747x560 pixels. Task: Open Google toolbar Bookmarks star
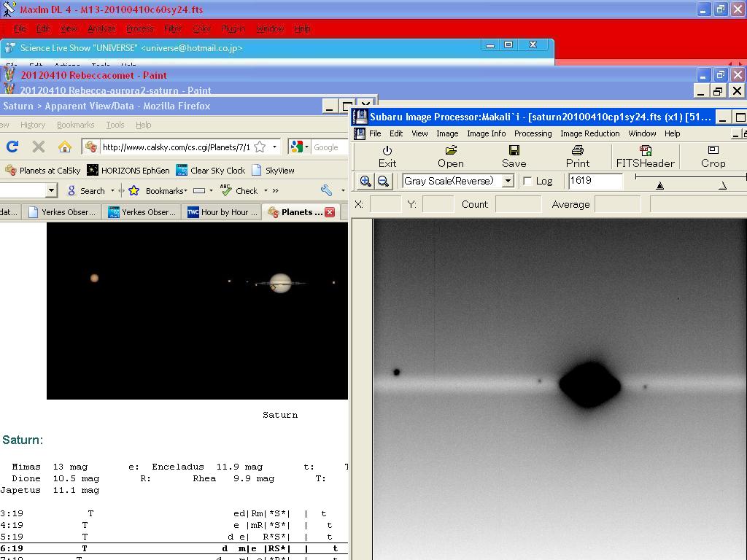pyautogui.click(x=134, y=190)
